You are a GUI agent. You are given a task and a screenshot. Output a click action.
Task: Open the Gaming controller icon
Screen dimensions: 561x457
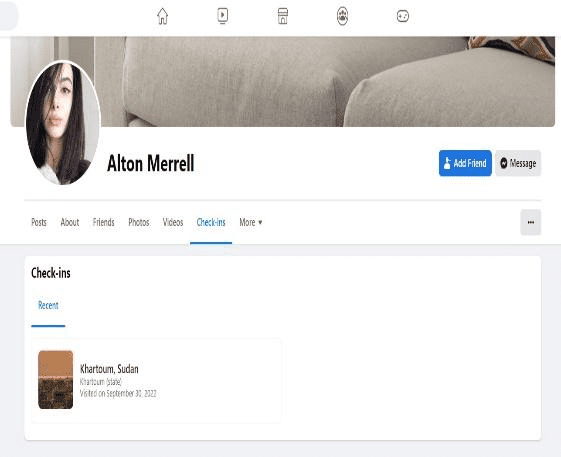click(403, 16)
